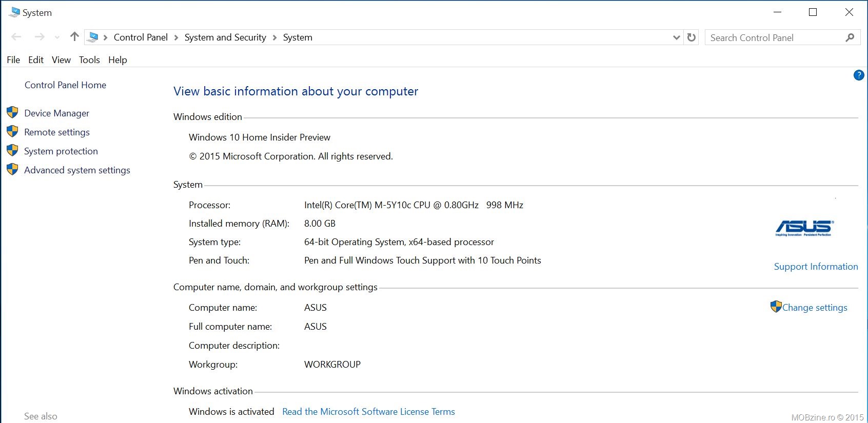The width and height of the screenshot is (868, 423).
Task: Click Windows 10 Home Insider Preview text
Action: coord(260,137)
